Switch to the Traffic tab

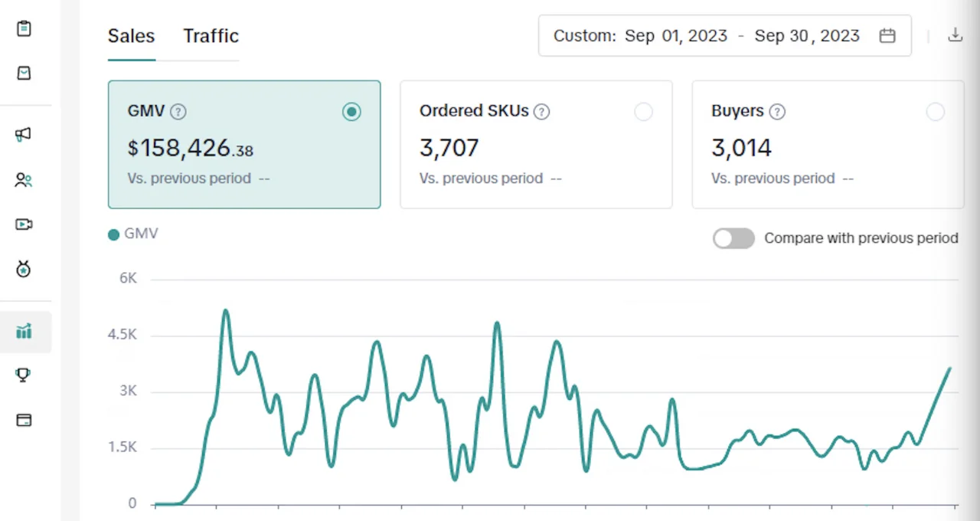(x=211, y=36)
